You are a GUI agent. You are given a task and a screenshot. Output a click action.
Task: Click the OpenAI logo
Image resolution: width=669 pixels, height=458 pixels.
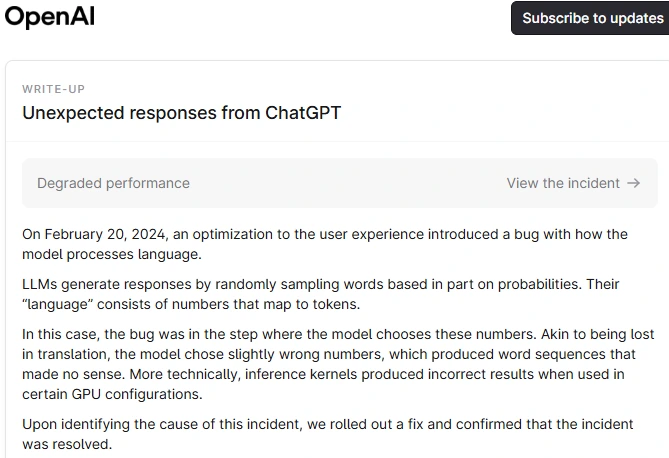click(50, 17)
